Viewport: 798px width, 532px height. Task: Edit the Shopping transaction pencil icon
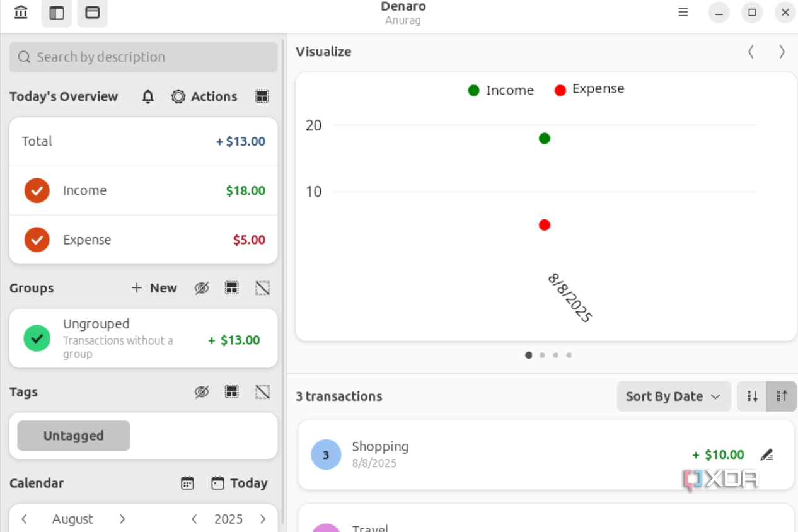(x=766, y=454)
